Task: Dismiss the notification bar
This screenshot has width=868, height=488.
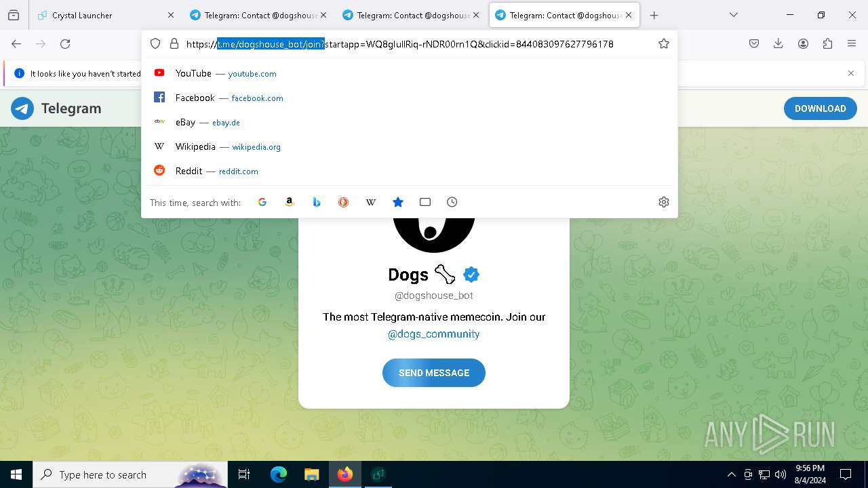Action: tap(851, 73)
